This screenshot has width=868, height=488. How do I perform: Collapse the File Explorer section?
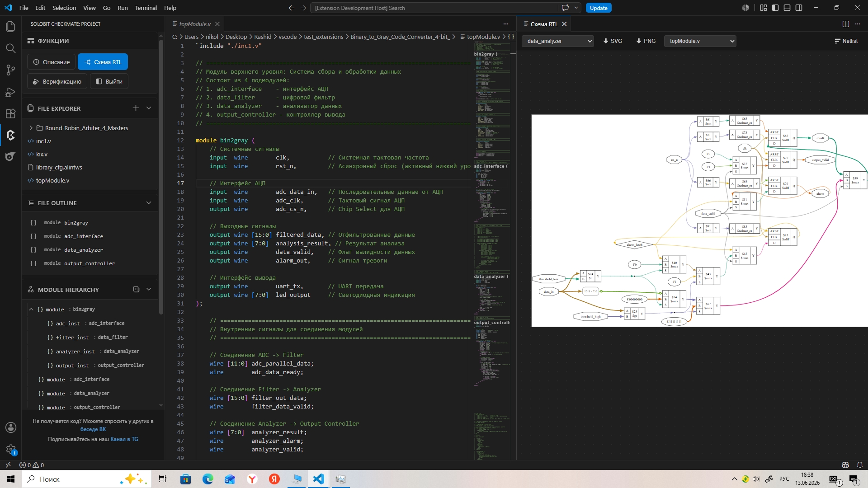pos(148,108)
